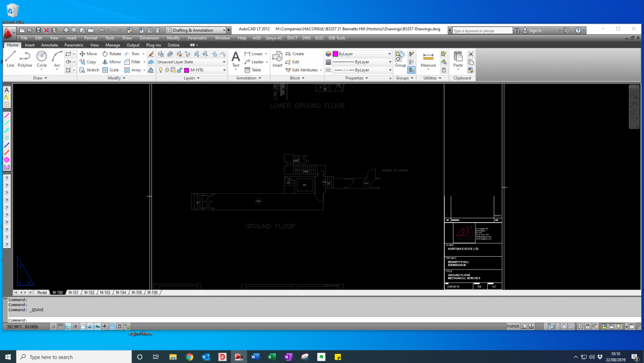
Task: Select the Polyline tool
Action: (25, 58)
